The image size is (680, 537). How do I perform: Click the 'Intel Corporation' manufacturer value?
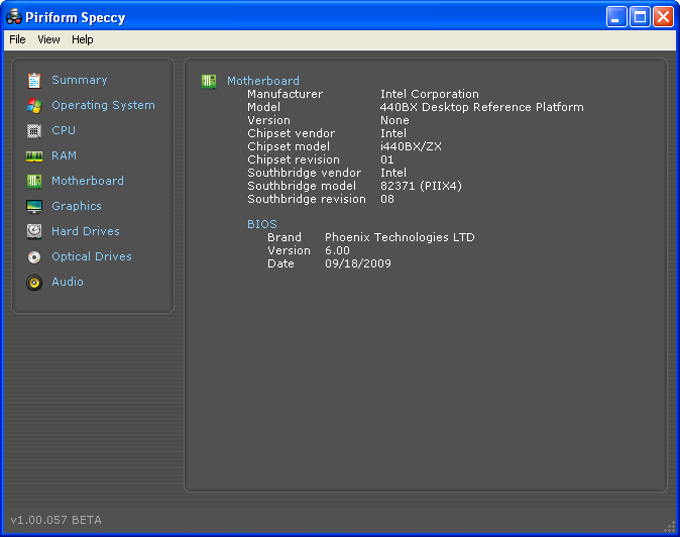(429, 94)
